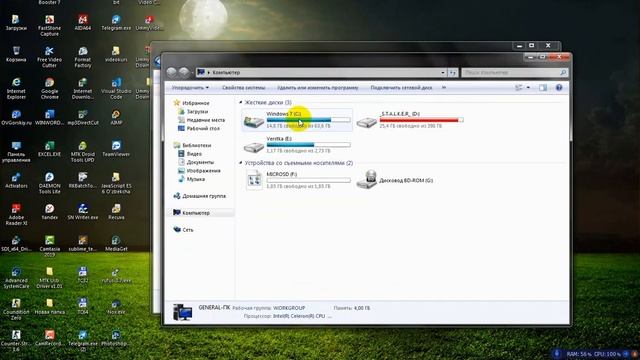Screen dimensions: 640x360
Task: Open the Корзина recycle bin
Action: click(16, 54)
